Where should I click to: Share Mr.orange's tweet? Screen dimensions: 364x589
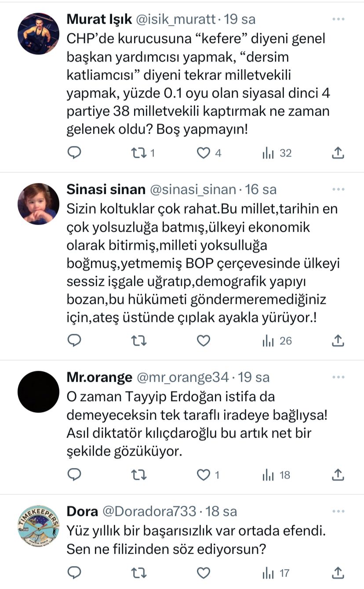(x=337, y=475)
